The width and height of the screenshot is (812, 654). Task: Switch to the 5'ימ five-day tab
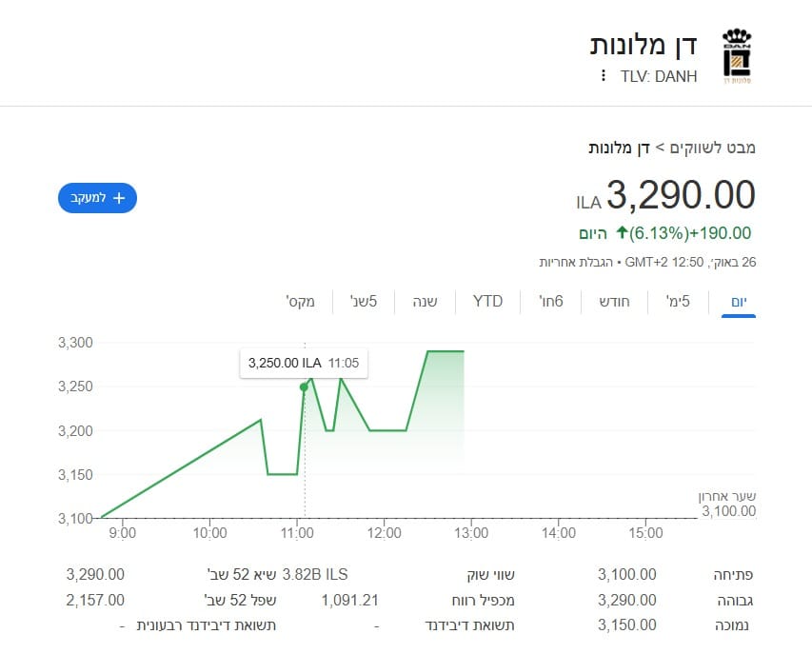[677, 301]
